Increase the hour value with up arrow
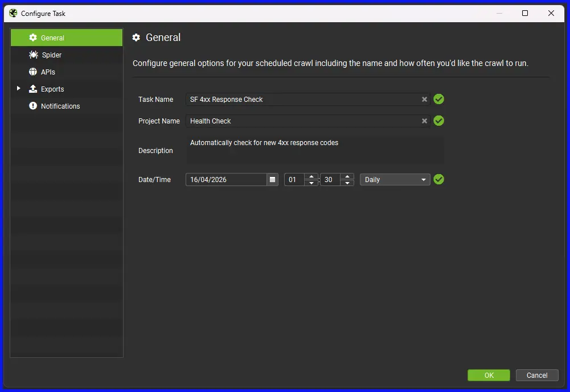Image resolution: width=570 pixels, height=392 pixels. tap(311, 176)
